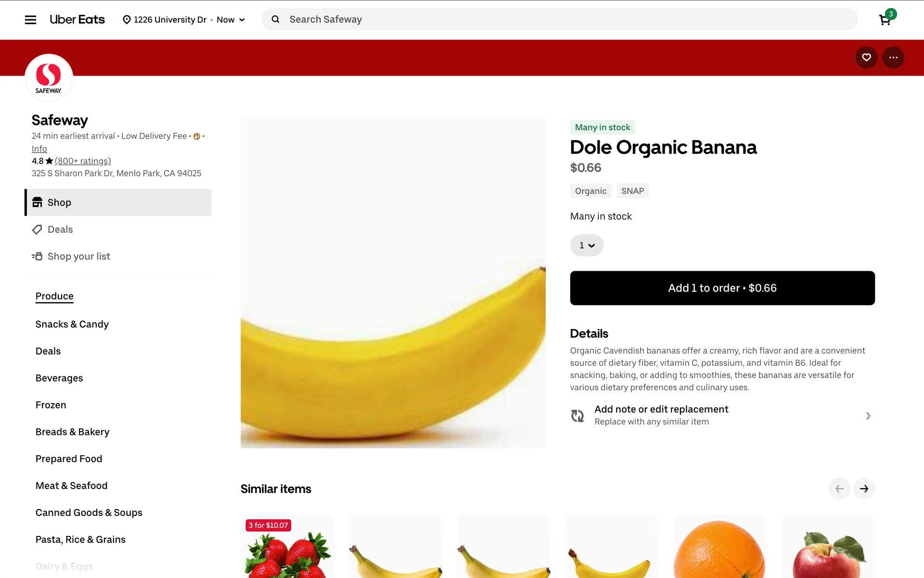The width and height of the screenshot is (924, 578).
Task: Expand Add note or edit replacement chevron
Action: 868,416
